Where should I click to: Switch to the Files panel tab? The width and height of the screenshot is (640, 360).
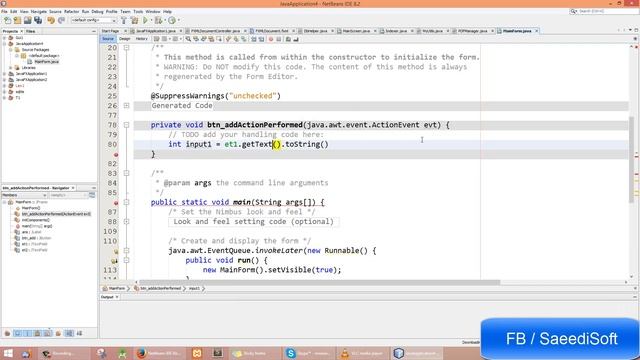tap(31, 31)
